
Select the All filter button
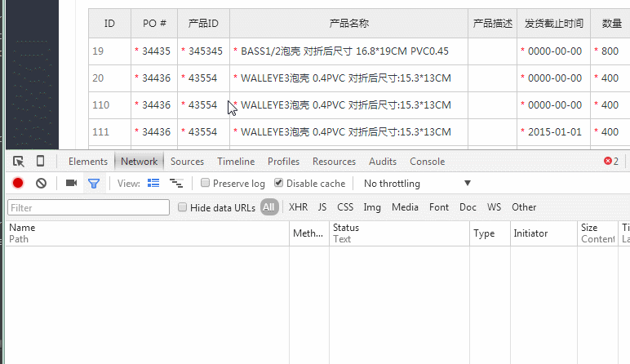pos(269,207)
